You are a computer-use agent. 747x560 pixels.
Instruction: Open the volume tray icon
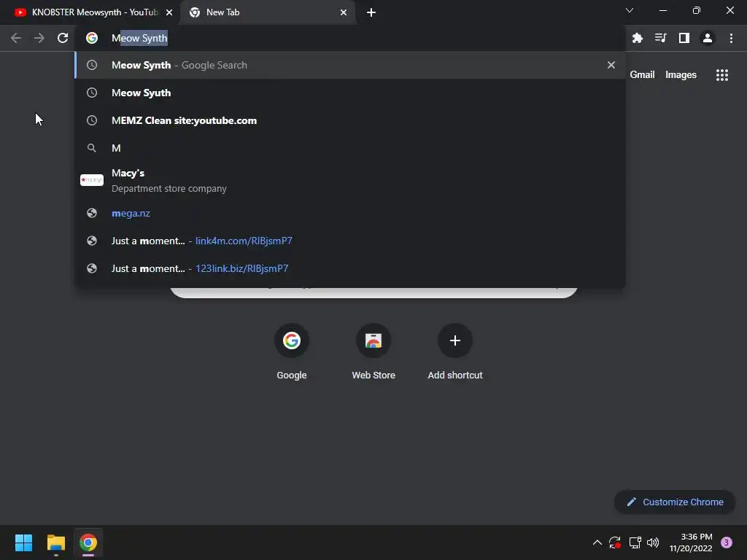pyautogui.click(x=653, y=542)
